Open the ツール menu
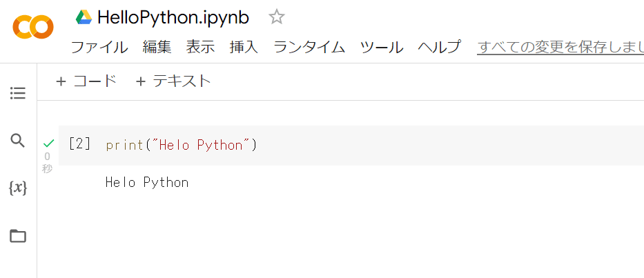 [x=382, y=47]
